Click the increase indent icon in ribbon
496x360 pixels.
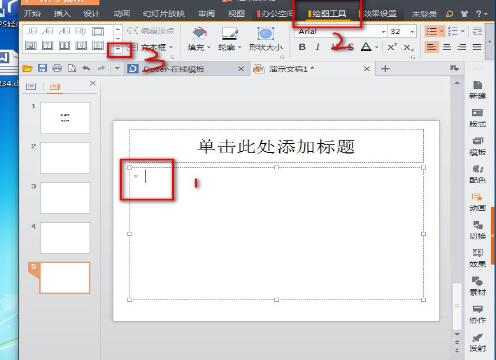pyautogui.click(x=477, y=31)
